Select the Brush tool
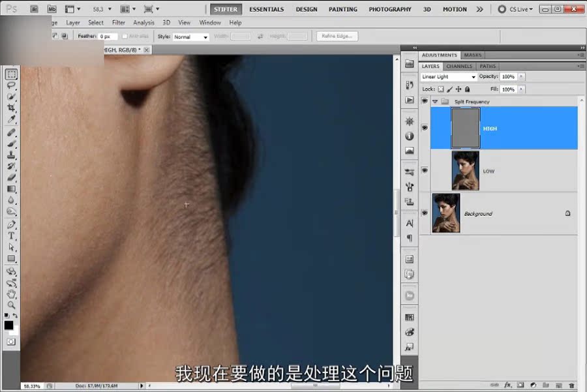Image resolution: width=587 pixels, height=392 pixels. (11, 143)
